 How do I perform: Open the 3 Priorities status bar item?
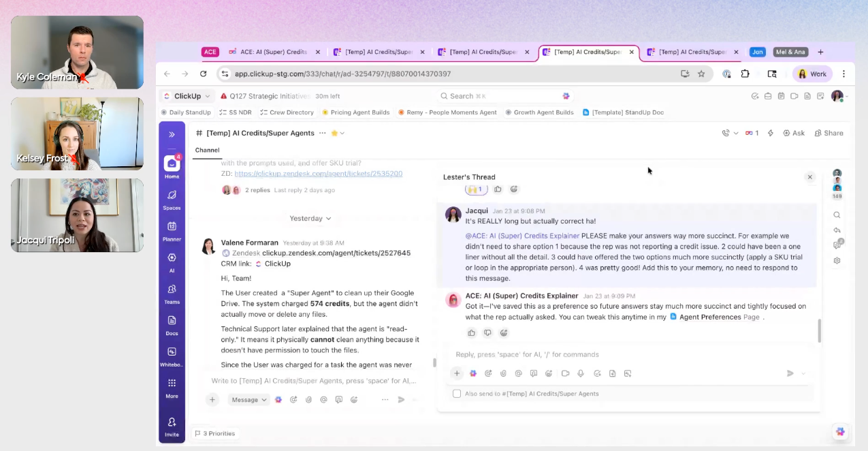click(214, 433)
